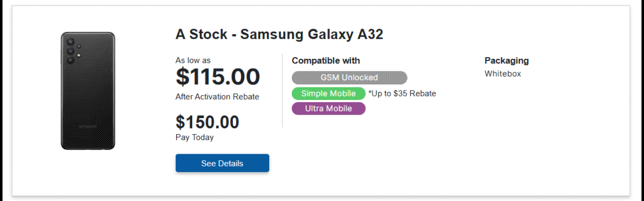Image resolution: width=644 pixels, height=201 pixels.
Task: Select the GSM Unlocked gray badge
Action: point(349,78)
